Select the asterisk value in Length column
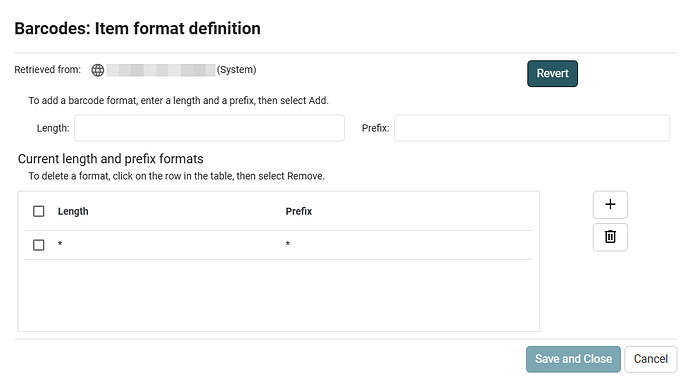 [x=60, y=243]
